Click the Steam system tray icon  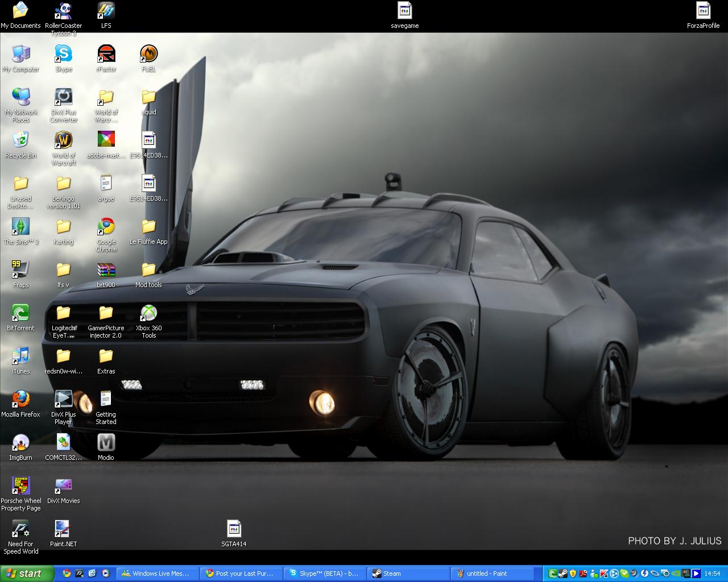pyautogui.click(x=562, y=573)
